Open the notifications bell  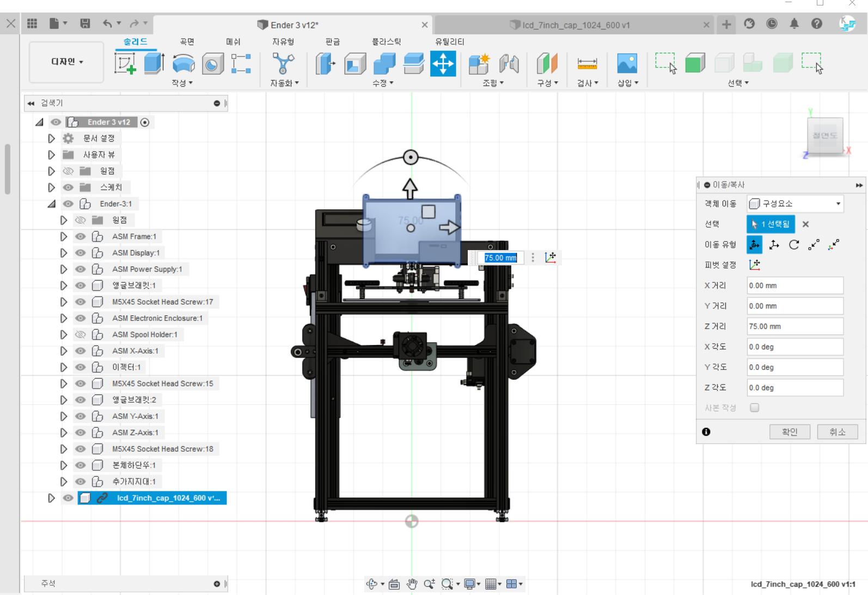[x=794, y=23]
